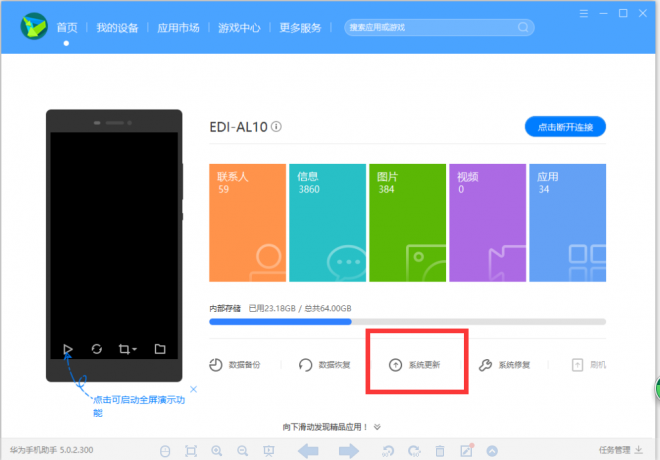Open 数据恢复 data restore

click(x=325, y=364)
